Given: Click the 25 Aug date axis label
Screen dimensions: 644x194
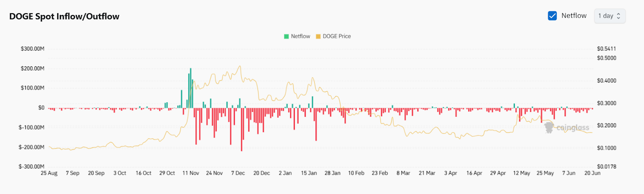Looking at the screenshot, I should [x=49, y=173].
